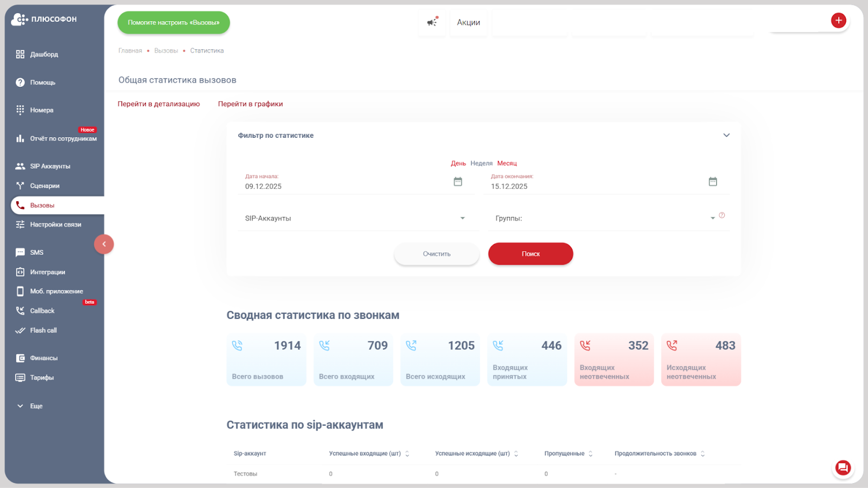The image size is (868, 488).
Task: Open Настройки связи in the sidebar
Action: click(x=55, y=224)
